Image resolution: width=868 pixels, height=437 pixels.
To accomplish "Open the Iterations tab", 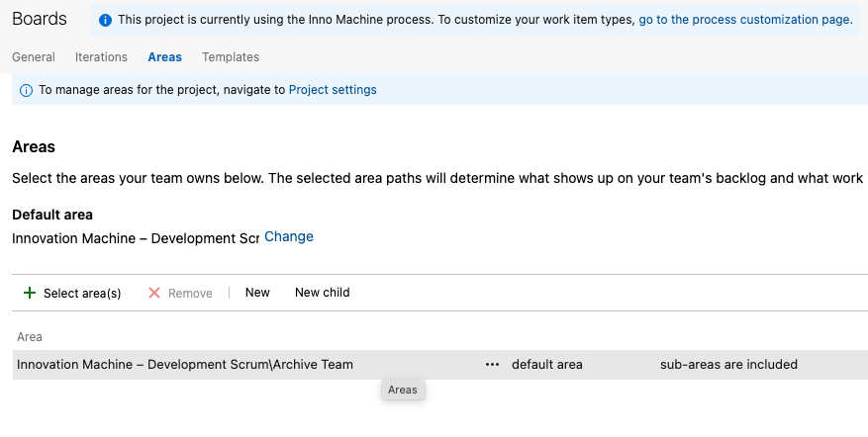I will (101, 57).
